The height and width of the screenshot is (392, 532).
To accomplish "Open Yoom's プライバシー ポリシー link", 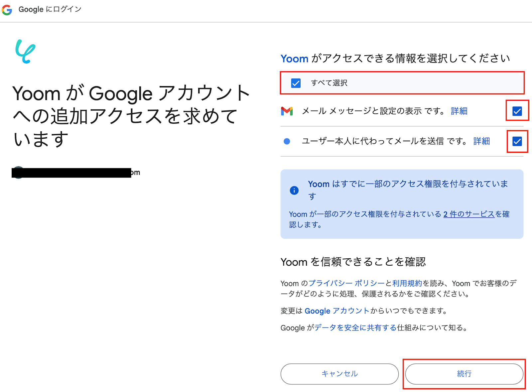I will click(346, 283).
